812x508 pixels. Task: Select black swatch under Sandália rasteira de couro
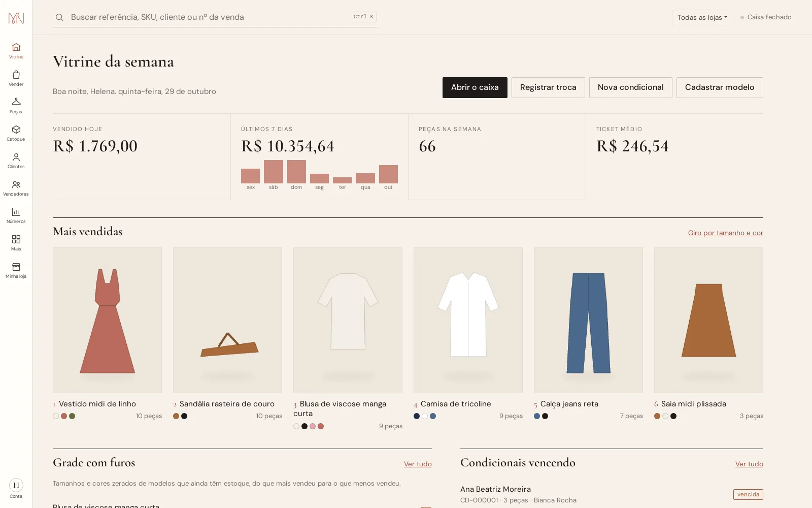pos(184,416)
